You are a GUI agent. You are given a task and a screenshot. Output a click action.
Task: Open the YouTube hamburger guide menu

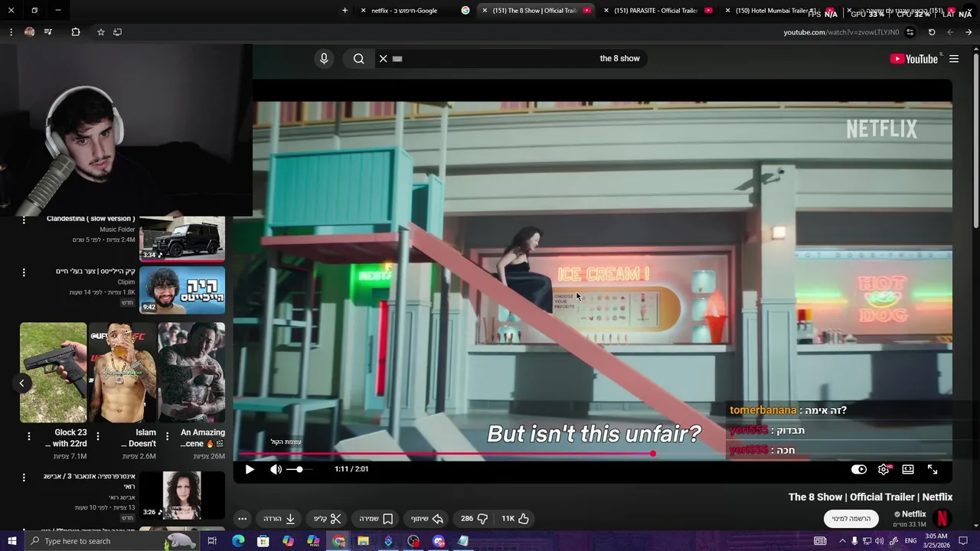954,59
